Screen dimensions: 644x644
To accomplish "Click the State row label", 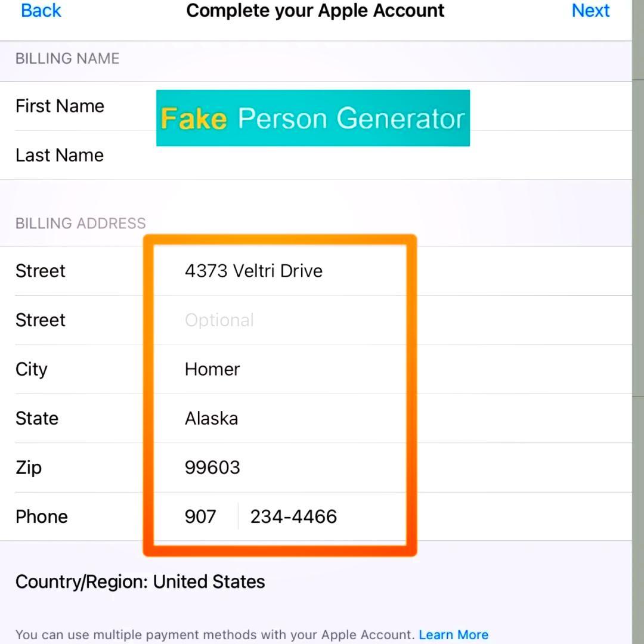I will point(37,419).
